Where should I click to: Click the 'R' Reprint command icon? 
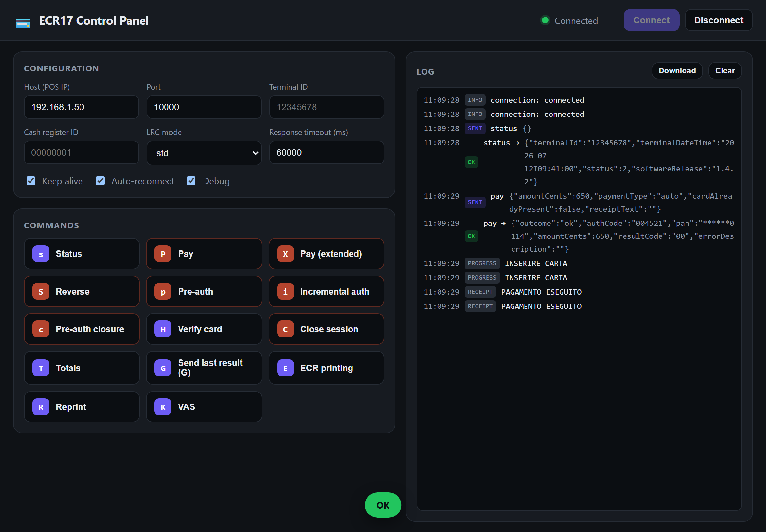coord(41,407)
